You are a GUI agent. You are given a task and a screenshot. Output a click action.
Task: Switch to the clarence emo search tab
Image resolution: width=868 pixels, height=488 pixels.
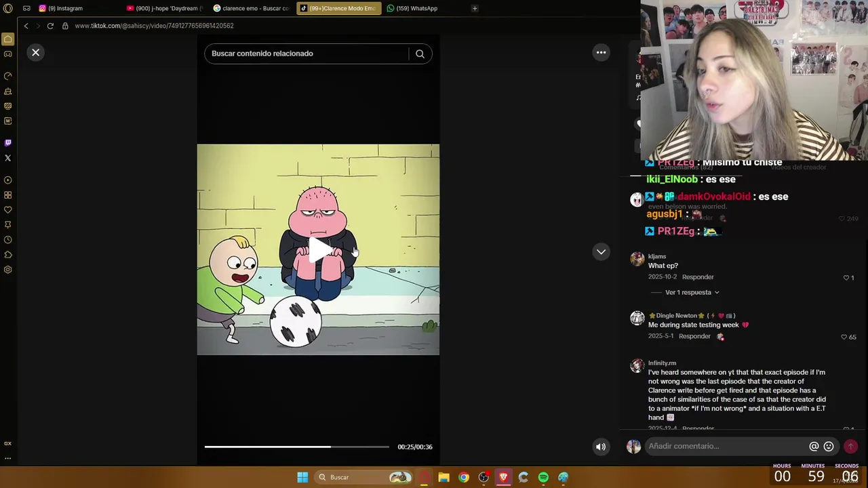pyautogui.click(x=252, y=8)
